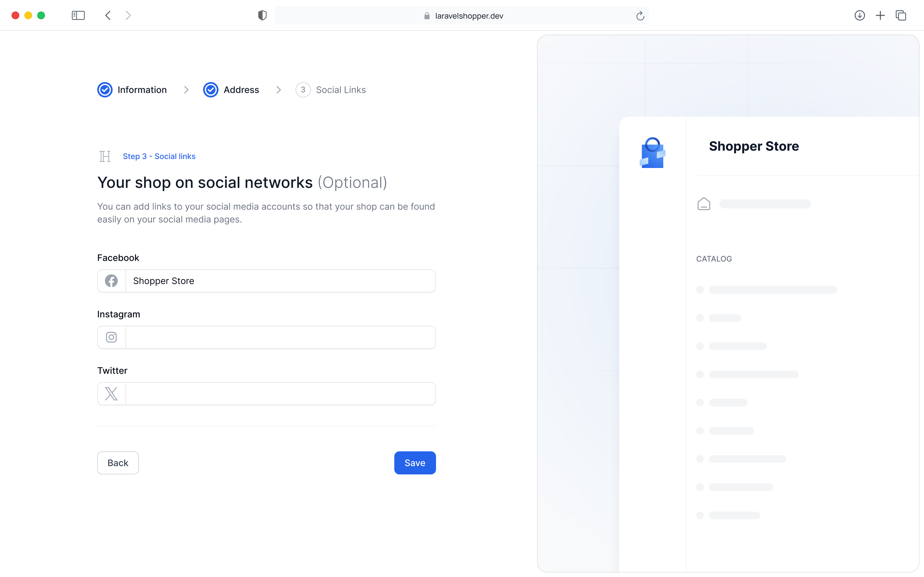The image size is (924, 577).
Task: Show the tab overview
Action: [x=901, y=15]
